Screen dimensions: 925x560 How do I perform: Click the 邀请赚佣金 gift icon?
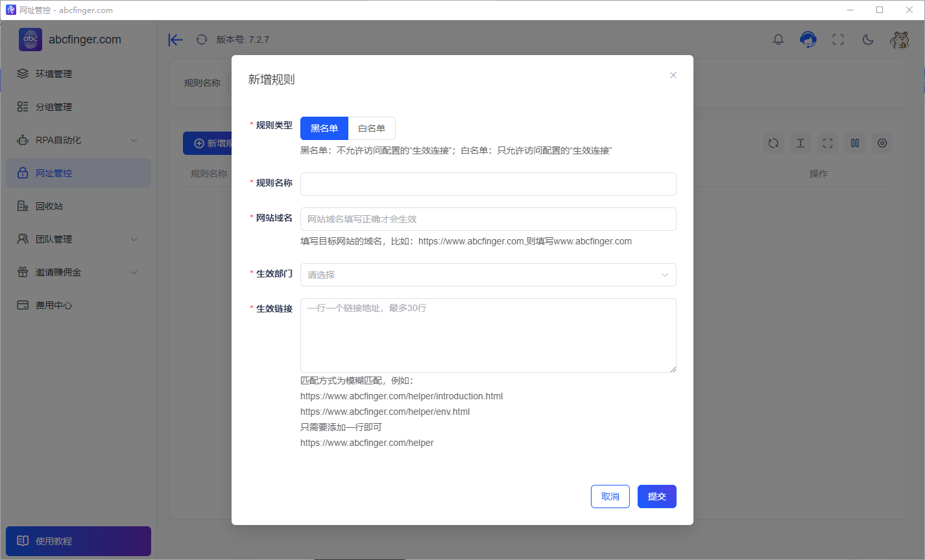(23, 272)
